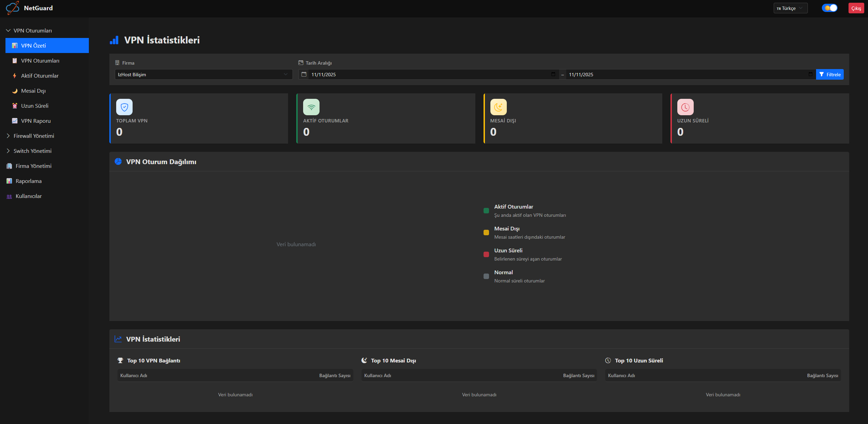This screenshot has width=868, height=424.
Task: Click the Mesai Dışı moon icon in sidebar
Action: point(15,91)
